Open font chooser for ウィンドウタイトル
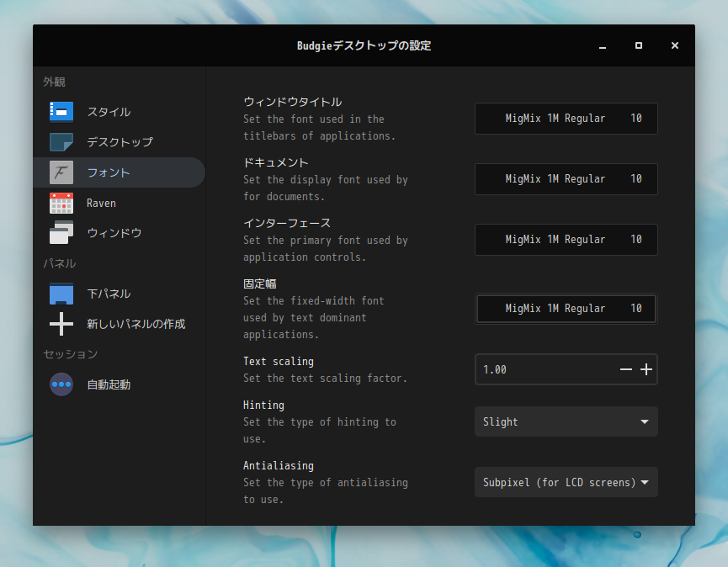This screenshot has width=728, height=567. click(566, 119)
